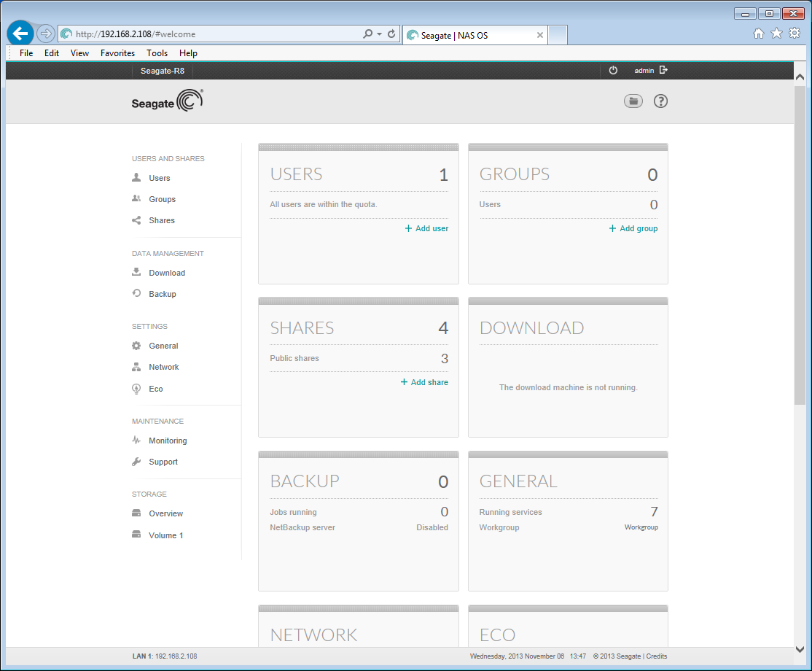Open the file browser folder icon
Image resolution: width=812 pixels, height=671 pixels.
[x=633, y=101]
